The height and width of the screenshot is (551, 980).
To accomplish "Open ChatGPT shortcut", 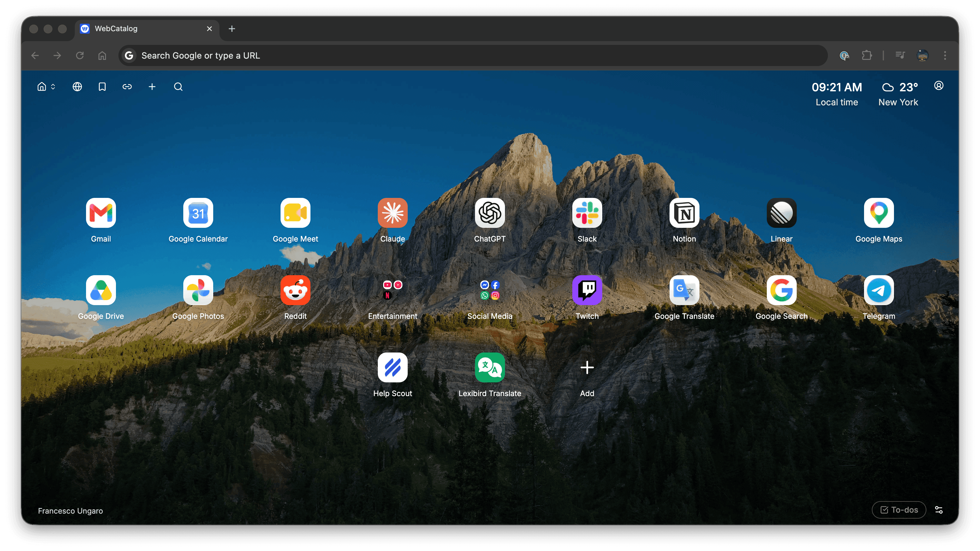I will click(490, 213).
